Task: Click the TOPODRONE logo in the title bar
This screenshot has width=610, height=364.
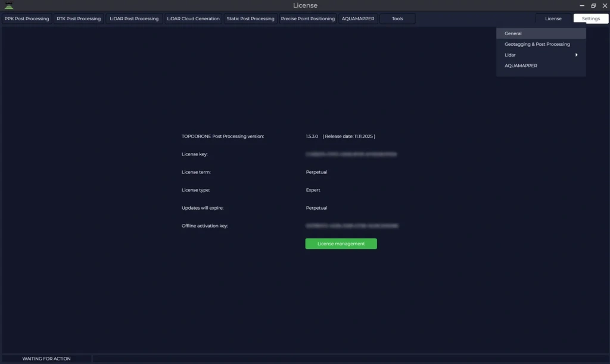Action: (8, 5)
